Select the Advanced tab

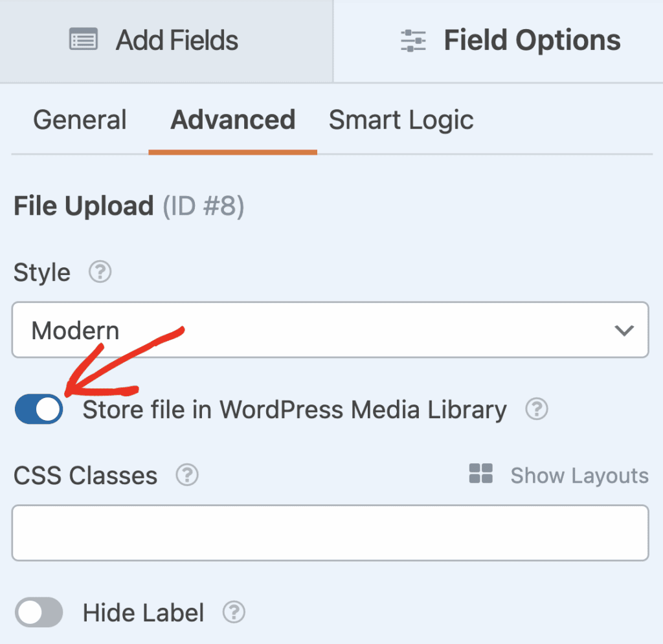tap(232, 120)
